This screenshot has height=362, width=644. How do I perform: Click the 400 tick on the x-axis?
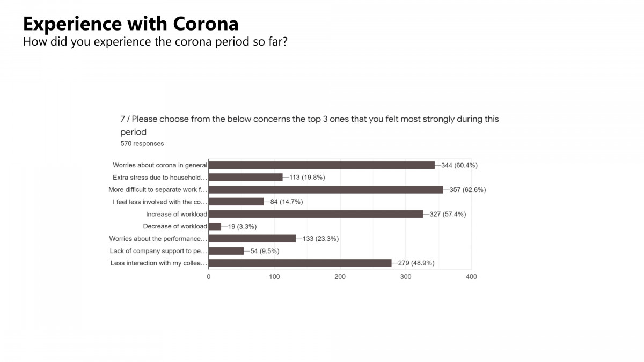[x=471, y=277]
